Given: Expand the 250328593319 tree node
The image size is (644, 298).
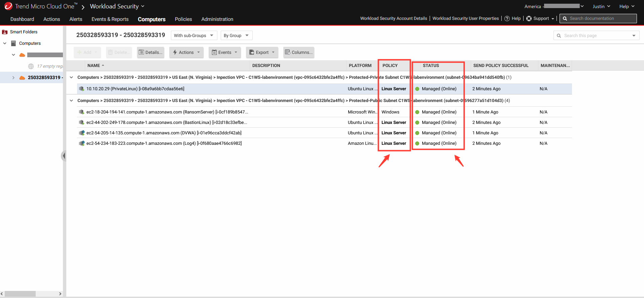Looking at the screenshot, I should 13,78.
